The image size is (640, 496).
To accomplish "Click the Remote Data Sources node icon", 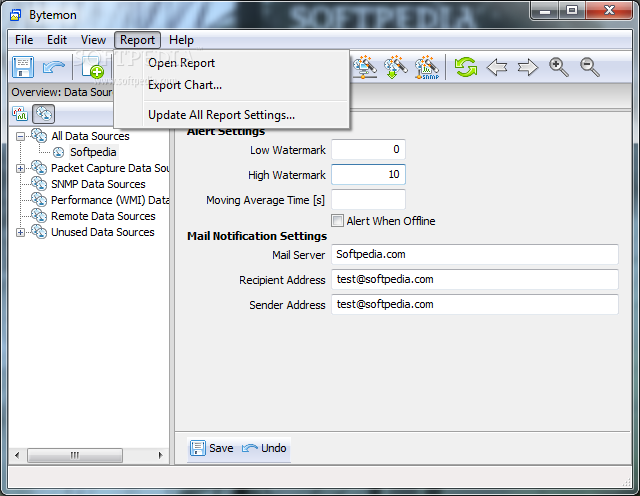I will coord(39,216).
